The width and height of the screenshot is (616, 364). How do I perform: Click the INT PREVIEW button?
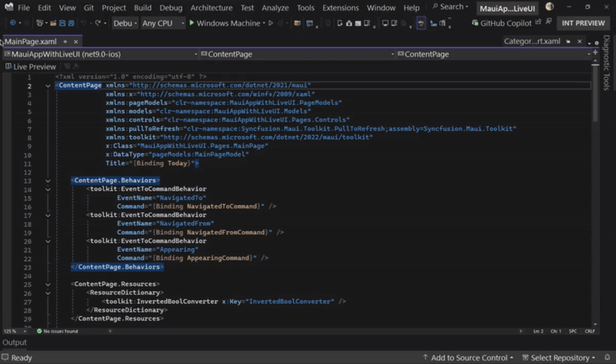[x=583, y=23]
